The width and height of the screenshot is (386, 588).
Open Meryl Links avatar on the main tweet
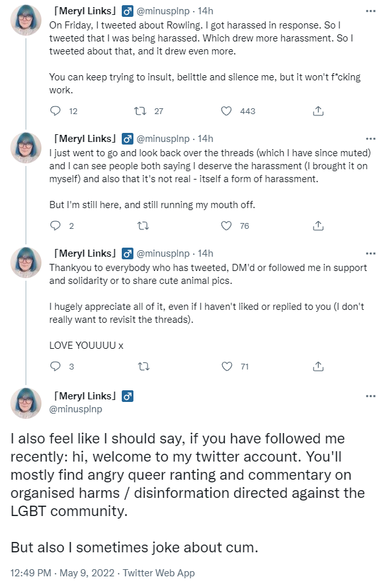[26, 403]
